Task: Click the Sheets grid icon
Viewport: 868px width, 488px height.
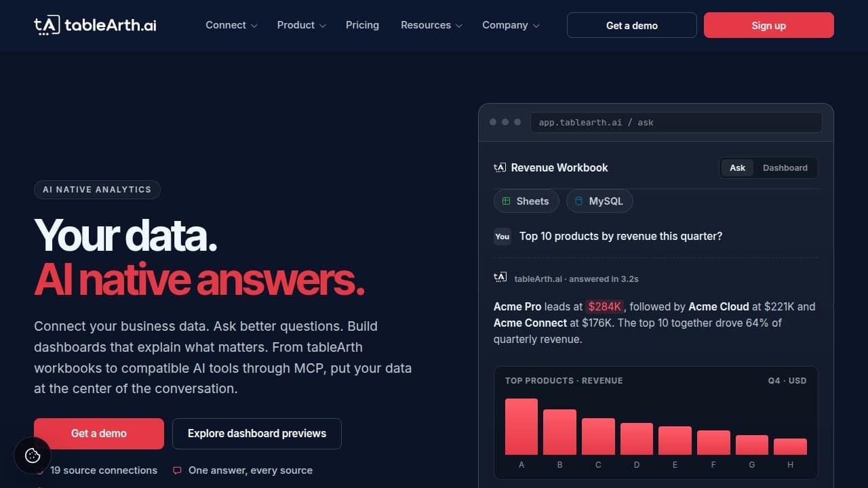Action: [x=506, y=201]
